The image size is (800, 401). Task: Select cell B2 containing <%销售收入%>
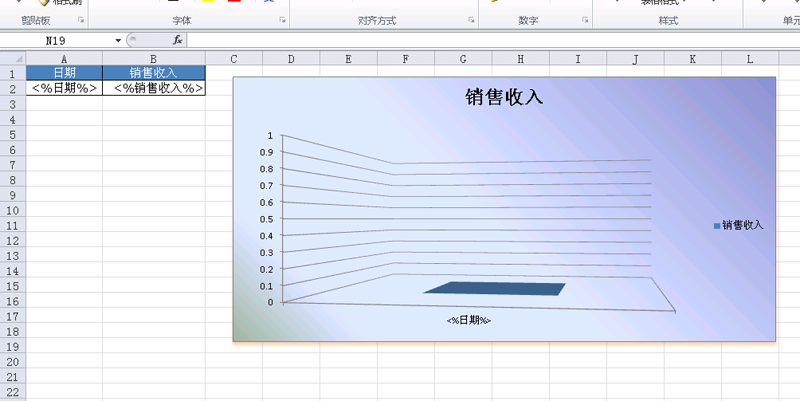pos(153,88)
